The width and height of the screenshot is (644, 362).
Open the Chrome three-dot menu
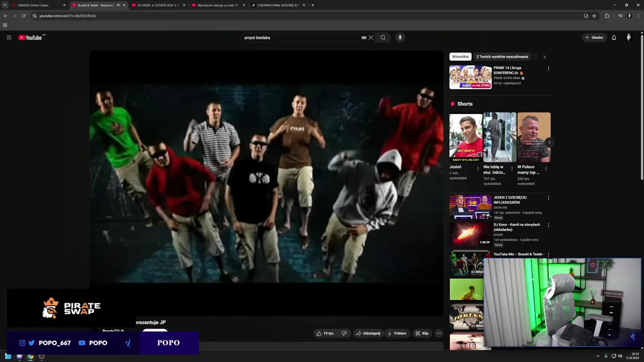(638, 16)
